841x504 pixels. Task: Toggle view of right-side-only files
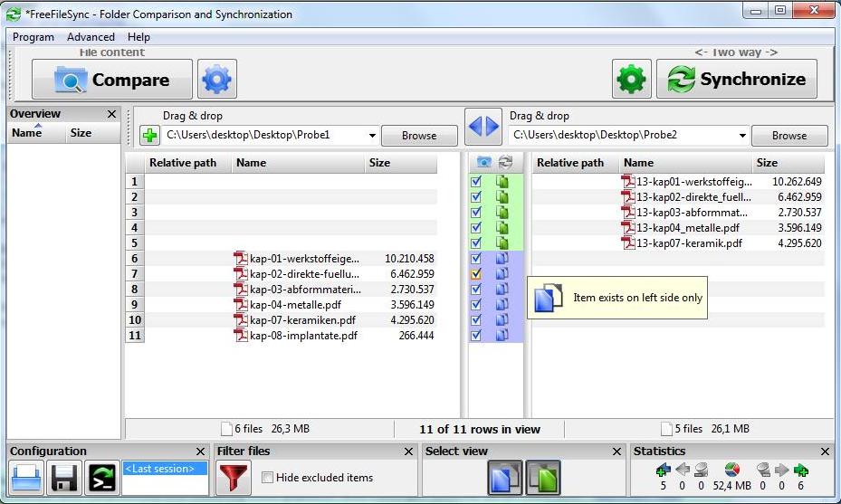coord(543,477)
